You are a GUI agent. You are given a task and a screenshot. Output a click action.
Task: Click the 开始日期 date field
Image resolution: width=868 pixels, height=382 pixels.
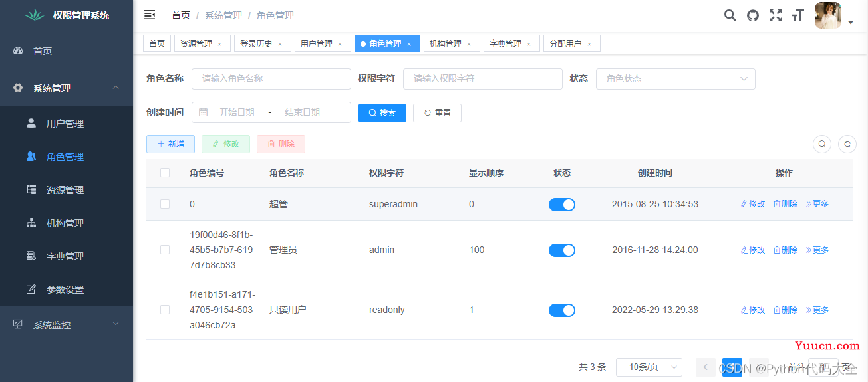tap(237, 112)
